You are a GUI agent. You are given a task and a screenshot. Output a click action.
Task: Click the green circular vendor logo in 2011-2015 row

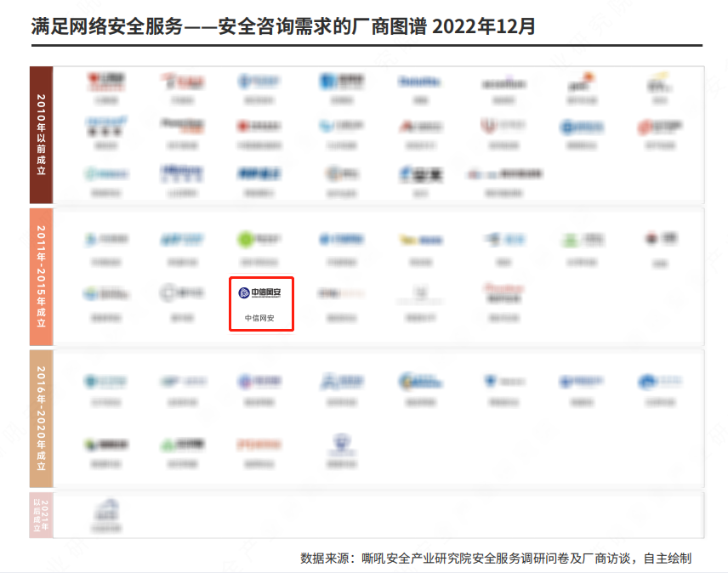tap(247, 241)
